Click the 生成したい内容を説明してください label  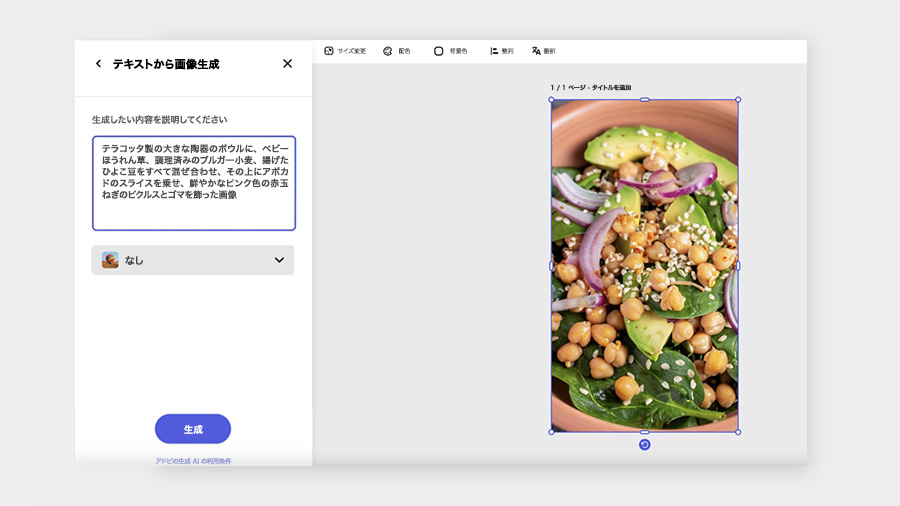pos(160,119)
